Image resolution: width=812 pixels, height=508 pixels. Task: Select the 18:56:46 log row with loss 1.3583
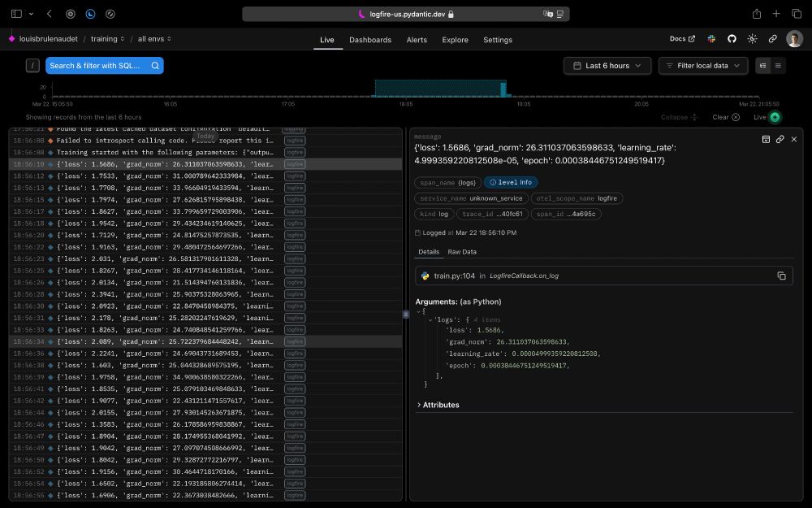[x=205, y=424]
